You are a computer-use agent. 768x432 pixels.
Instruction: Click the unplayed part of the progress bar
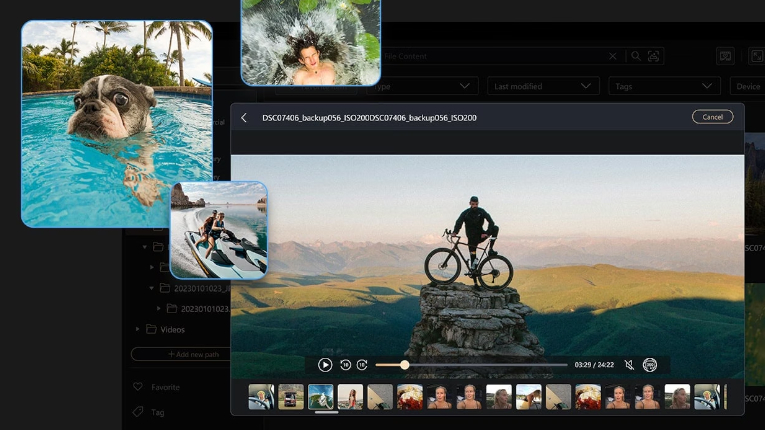(488, 365)
